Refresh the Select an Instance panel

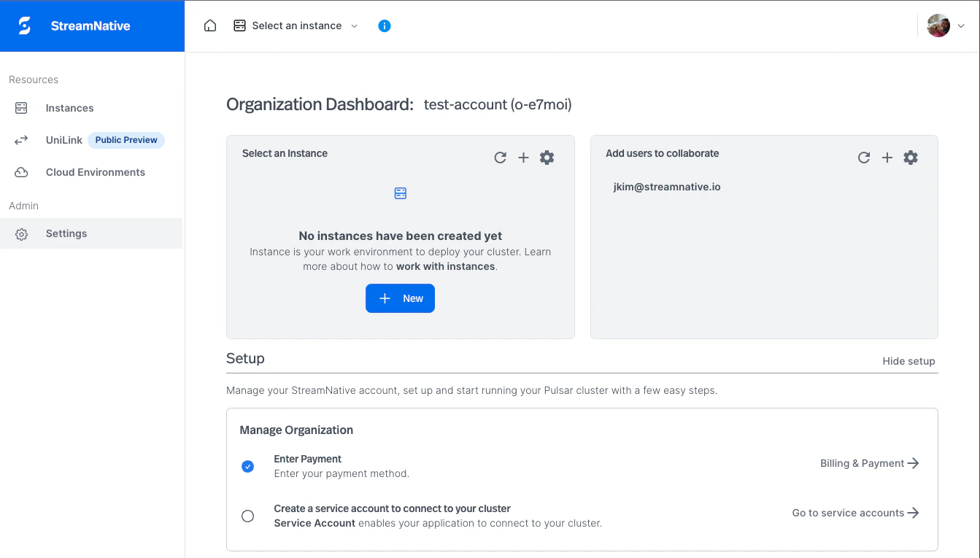pos(500,157)
